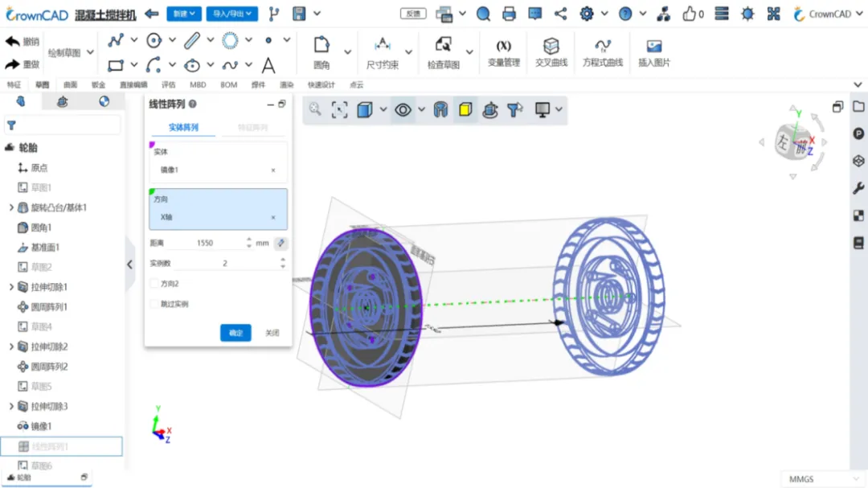Click the section view icon in viewport toolbar
The height and width of the screenshot is (488, 868).
pyautogui.click(x=440, y=109)
